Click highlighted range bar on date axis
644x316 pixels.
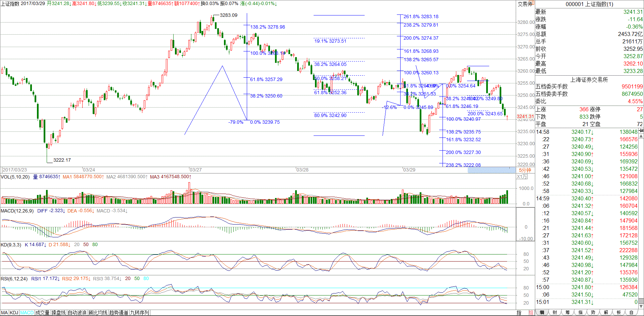(492, 170)
